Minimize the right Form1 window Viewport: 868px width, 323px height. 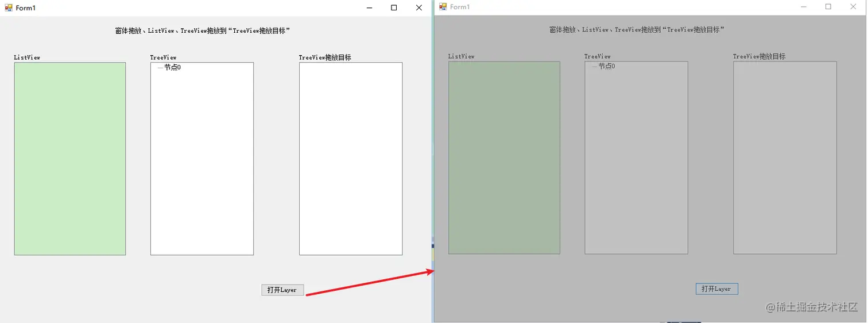pos(804,6)
